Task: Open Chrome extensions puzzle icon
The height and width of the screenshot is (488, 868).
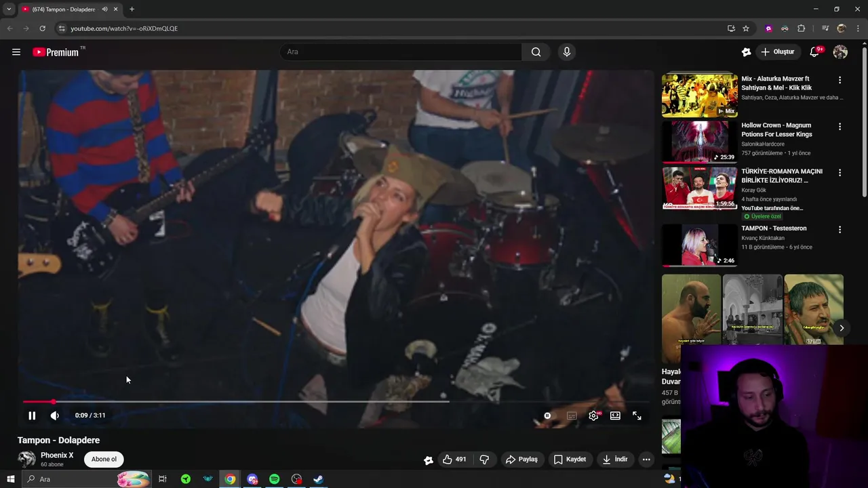Action: point(801,28)
